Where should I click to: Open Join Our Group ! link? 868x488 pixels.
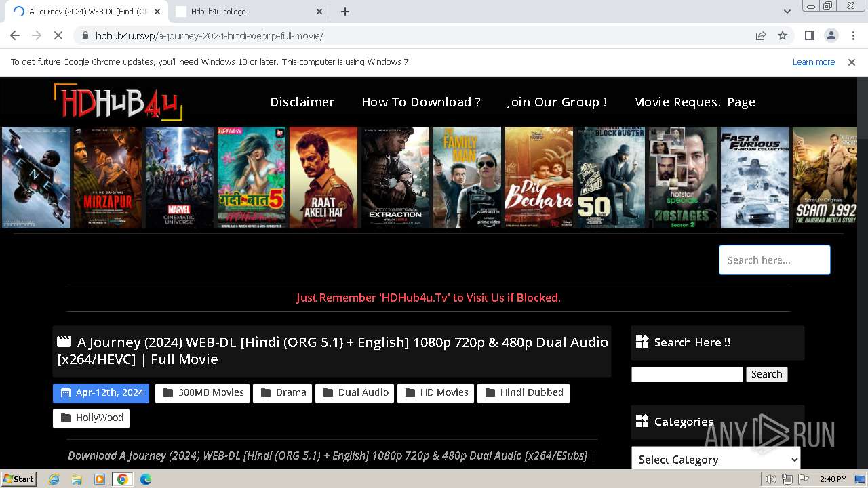[x=557, y=102]
